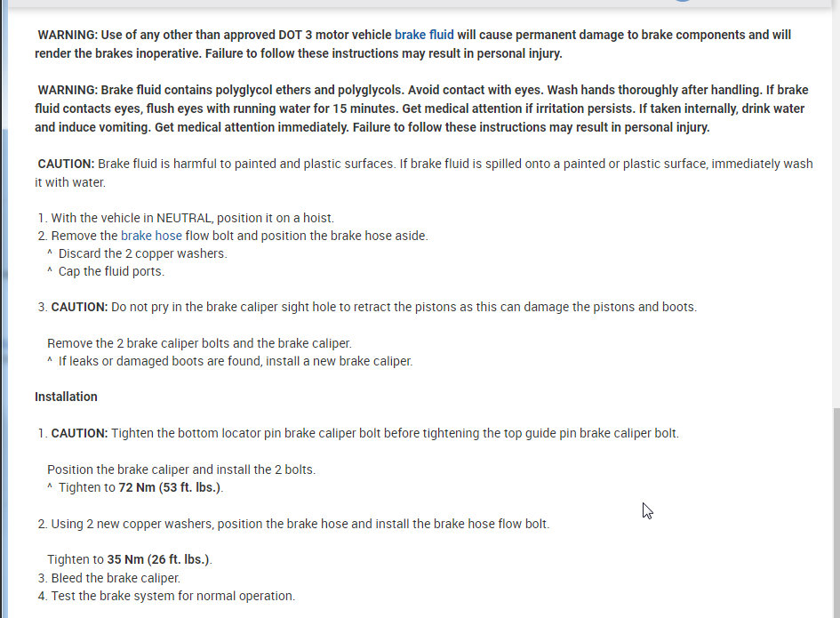This screenshot has width=840, height=618.
Task: Click the word "NEUTRAL" in step 1
Action: point(184,218)
